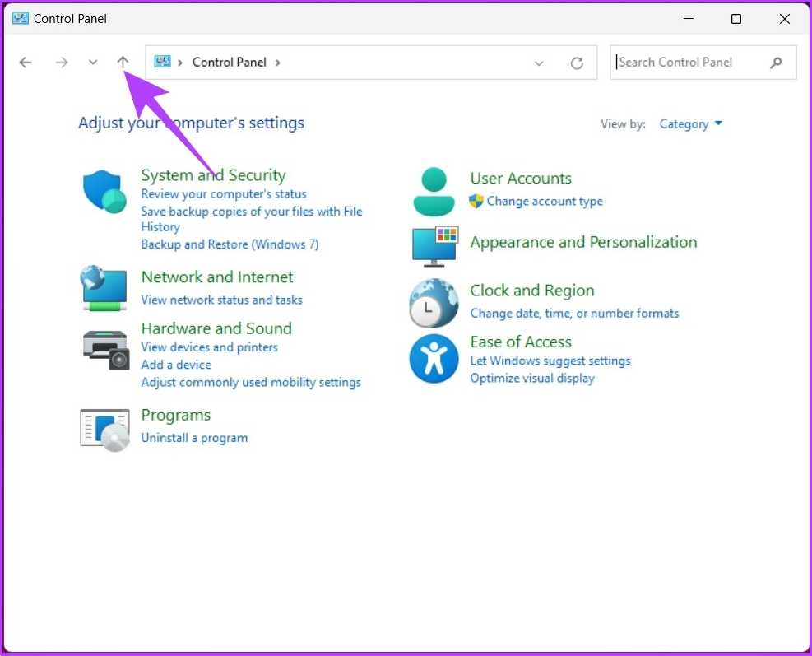Expand the recent locations dropdown chevron
812x656 pixels.
click(93, 63)
